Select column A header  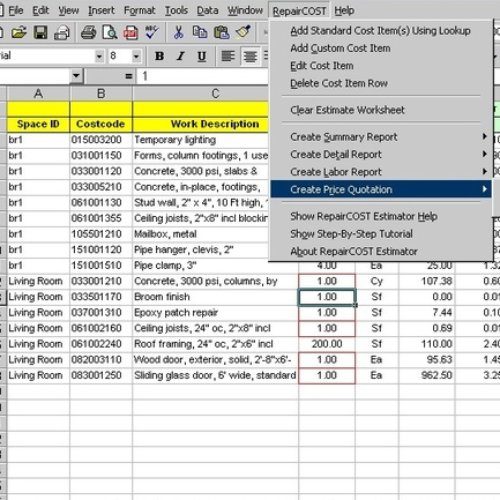38,94
